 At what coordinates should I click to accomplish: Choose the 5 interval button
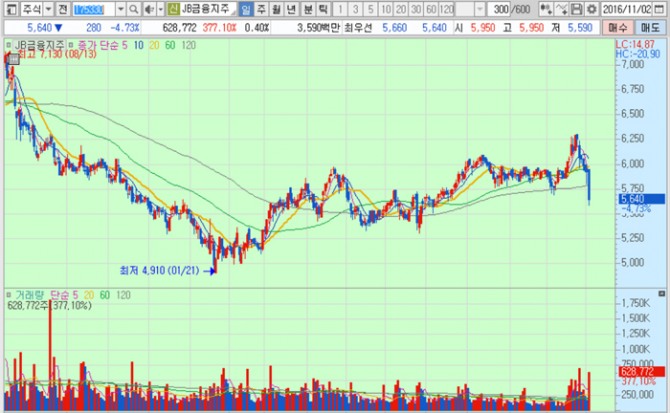click(370, 9)
